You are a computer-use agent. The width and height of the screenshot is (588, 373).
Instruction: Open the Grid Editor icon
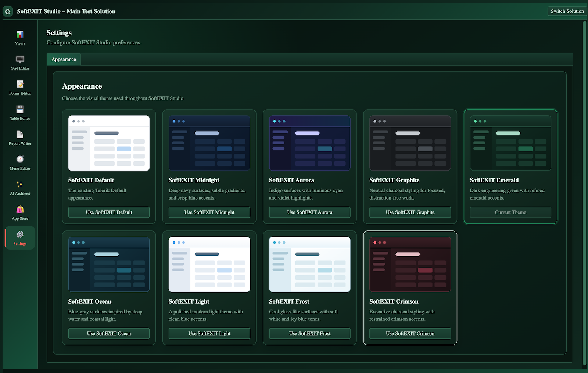20,60
